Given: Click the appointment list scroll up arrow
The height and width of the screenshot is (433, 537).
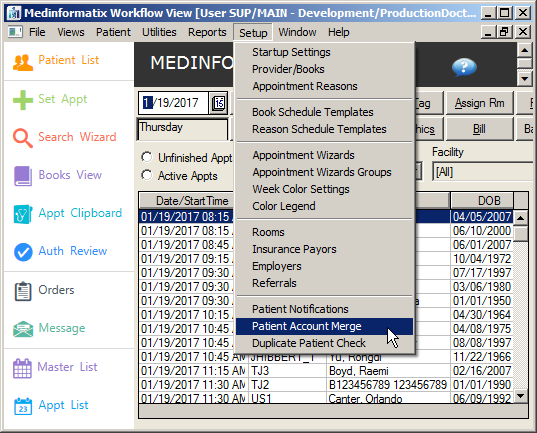Looking at the screenshot, I should click(521, 218).
